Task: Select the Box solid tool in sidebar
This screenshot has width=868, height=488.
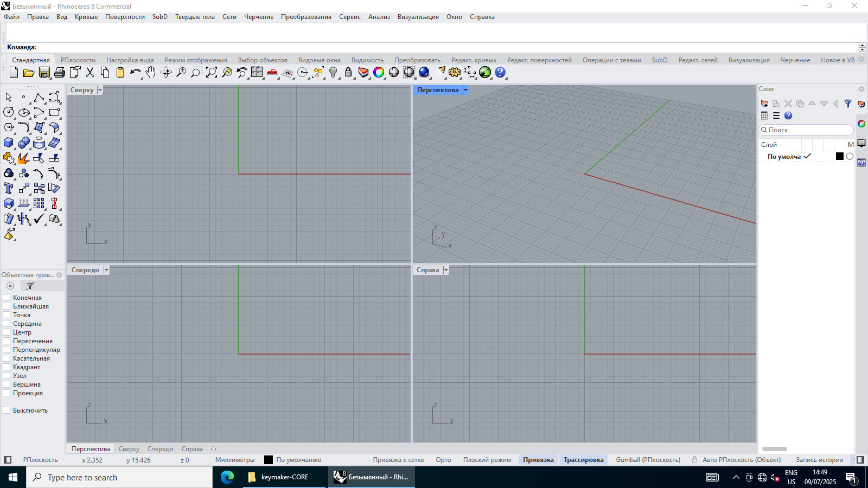Action: point(9,143)
